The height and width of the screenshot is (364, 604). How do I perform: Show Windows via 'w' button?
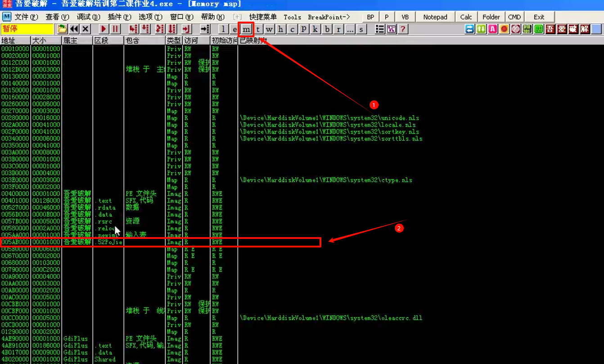(269, 29)
